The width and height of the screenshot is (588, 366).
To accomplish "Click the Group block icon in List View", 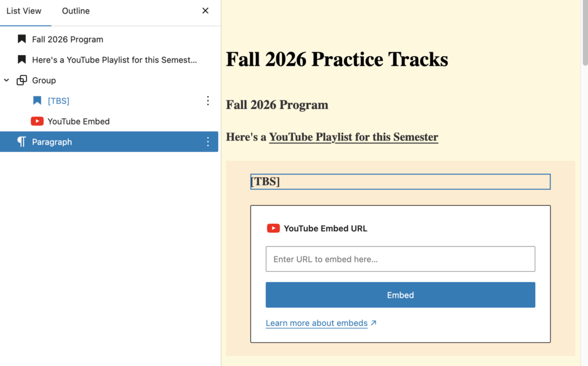I will pyautogui.click(x=22, y=80).
